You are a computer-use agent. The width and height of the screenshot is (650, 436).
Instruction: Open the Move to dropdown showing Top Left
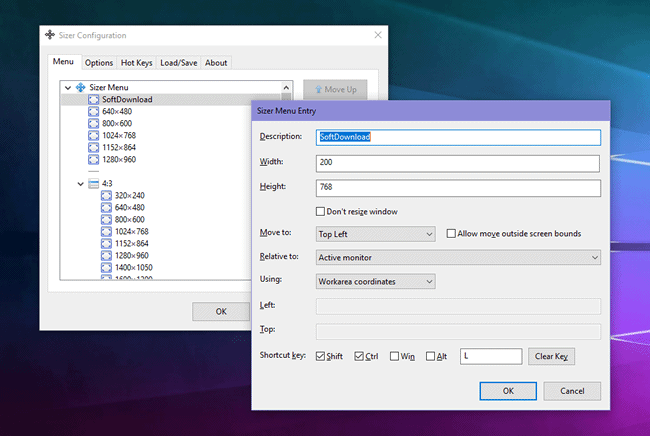click(375, 234)
